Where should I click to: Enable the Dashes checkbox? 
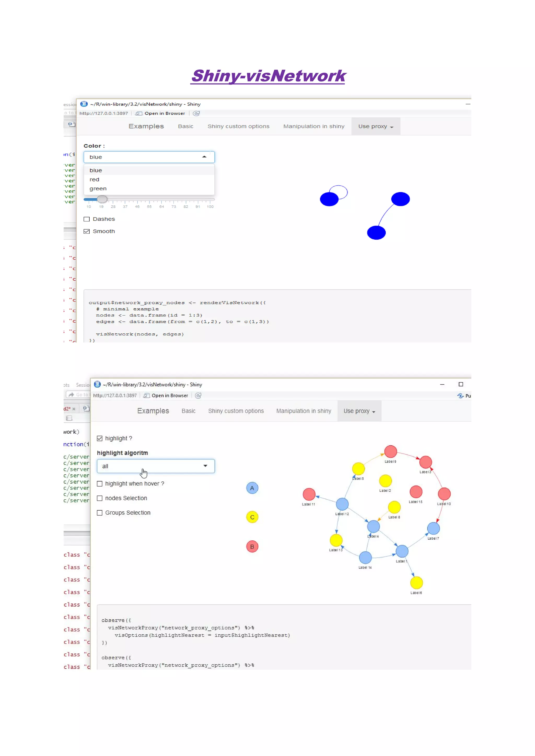[87, 219]
